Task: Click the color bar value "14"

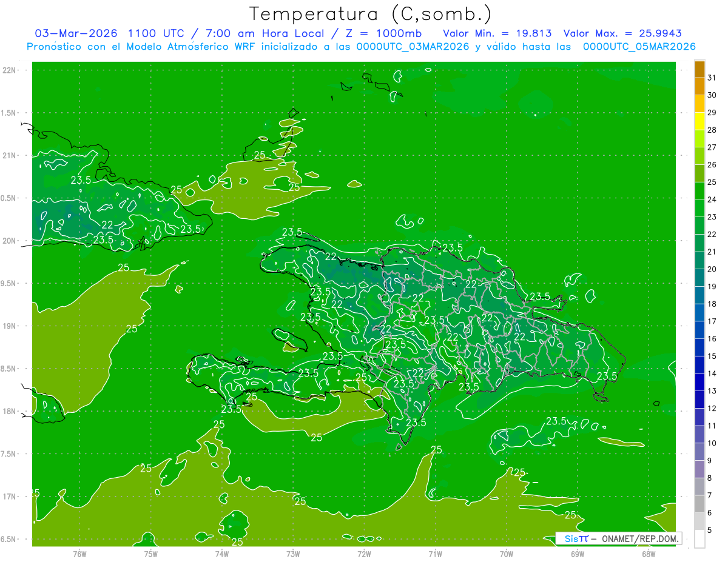Action: 712,373
